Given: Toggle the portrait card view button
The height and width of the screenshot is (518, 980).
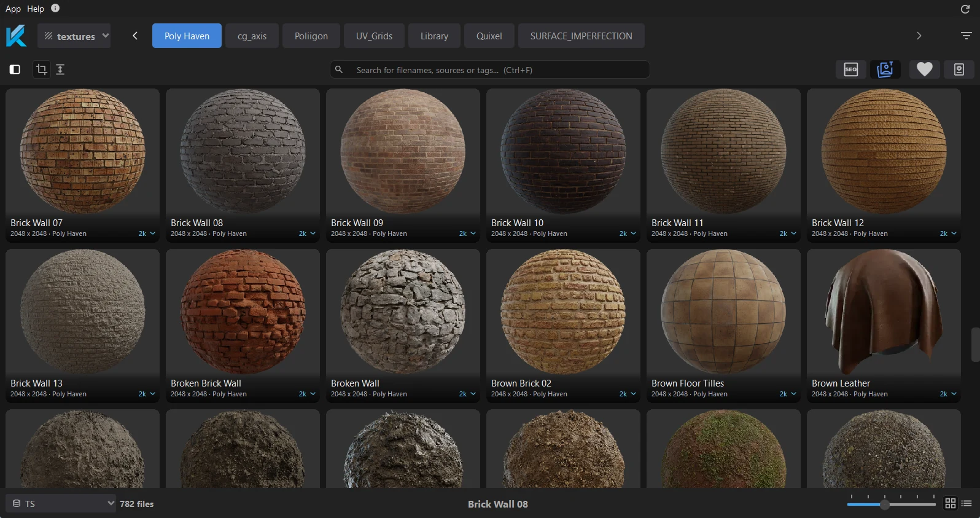Looking at the screenshot, I should tap(959, 69).
